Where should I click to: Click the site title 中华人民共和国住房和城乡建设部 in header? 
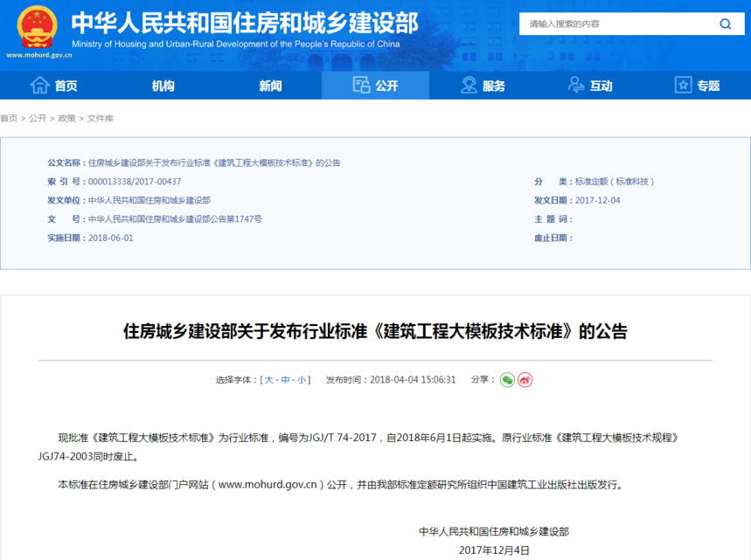click(x=245, y=23)
